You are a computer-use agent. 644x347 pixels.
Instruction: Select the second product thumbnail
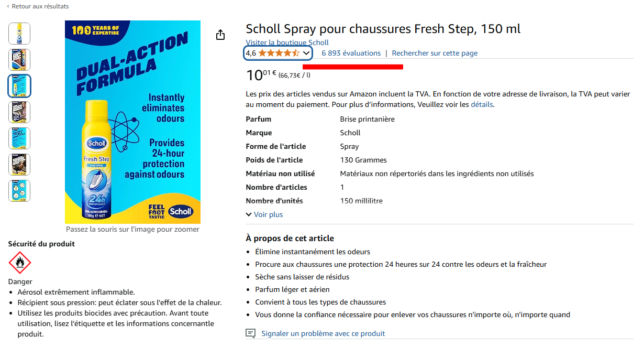[19, 60]
